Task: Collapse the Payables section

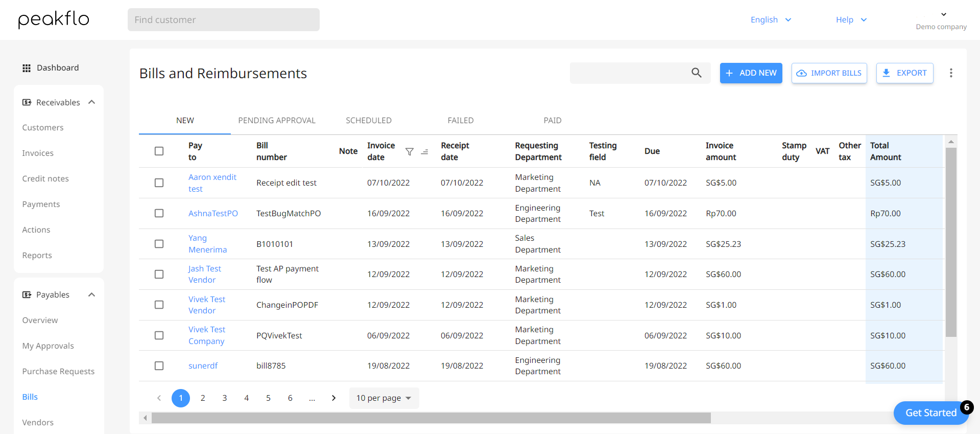Action: coord(92,294)
